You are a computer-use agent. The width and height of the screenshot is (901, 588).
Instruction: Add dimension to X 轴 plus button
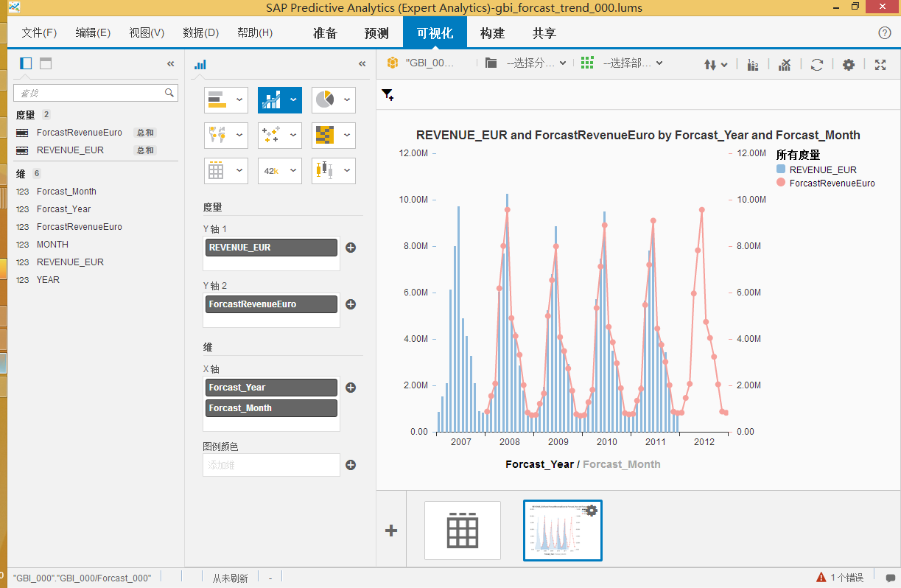point(351,388)
